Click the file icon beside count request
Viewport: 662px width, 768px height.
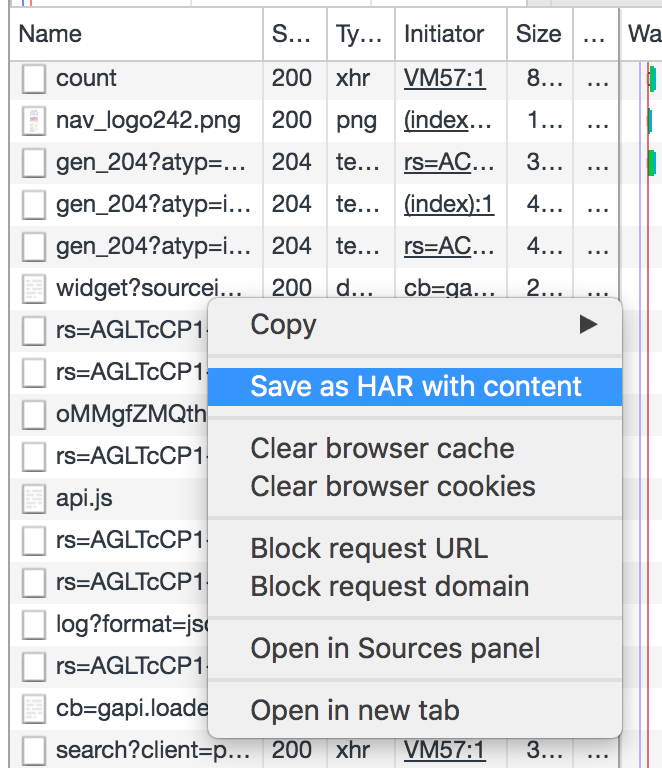click(34, 79)
